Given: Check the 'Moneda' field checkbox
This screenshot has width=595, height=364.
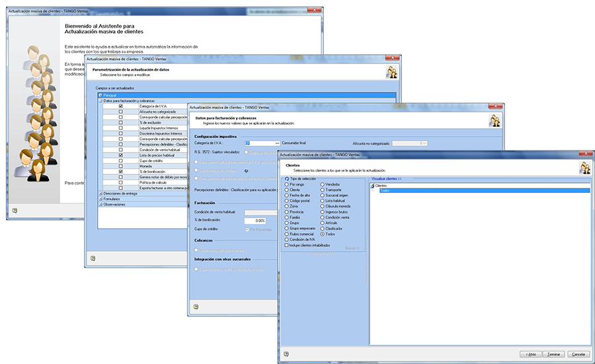Looking at the screenshot, I should [121, 166].
